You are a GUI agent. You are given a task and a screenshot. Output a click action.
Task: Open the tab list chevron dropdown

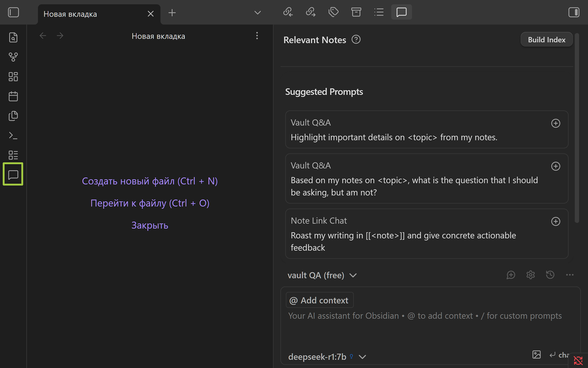(x=258, y=13)
